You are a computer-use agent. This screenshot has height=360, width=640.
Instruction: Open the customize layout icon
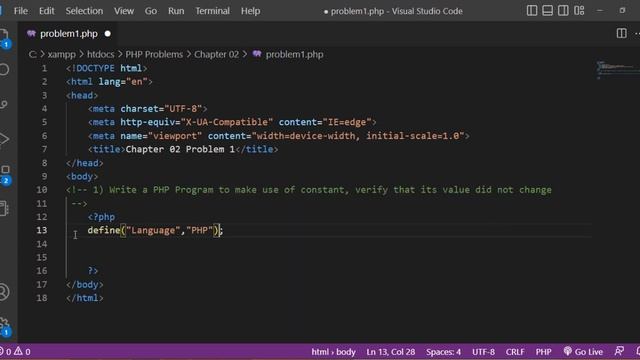point(579,11)
